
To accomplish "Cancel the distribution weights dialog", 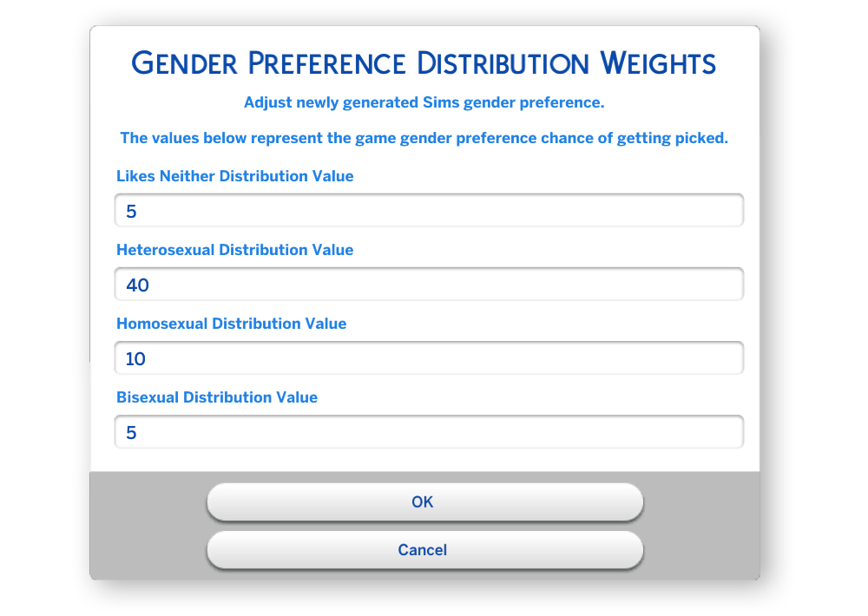I will tap(425, 550).
